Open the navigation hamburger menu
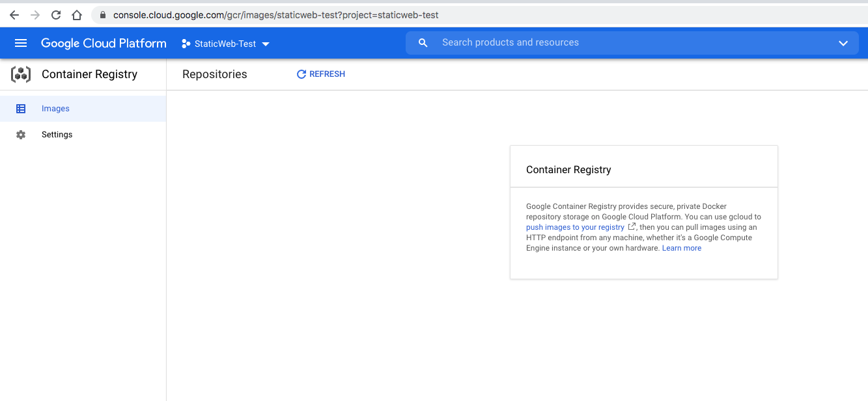The width and height of the screenshot is (868, 401). 20,43
